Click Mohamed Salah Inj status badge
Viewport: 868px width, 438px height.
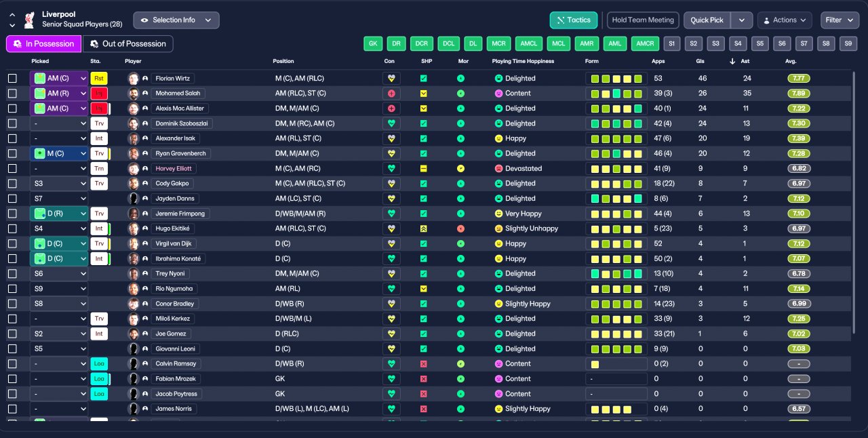coord(99,94)
